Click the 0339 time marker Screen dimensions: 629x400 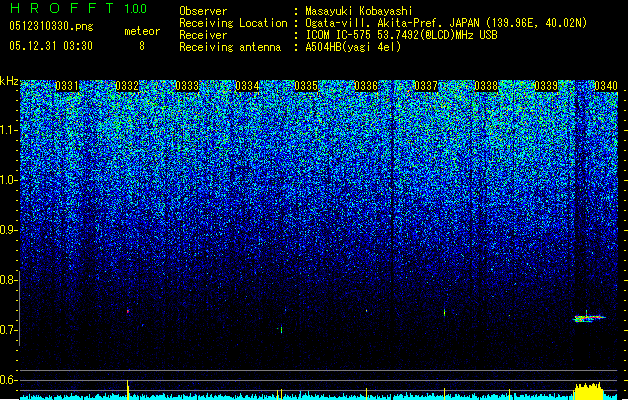(546, 86)
